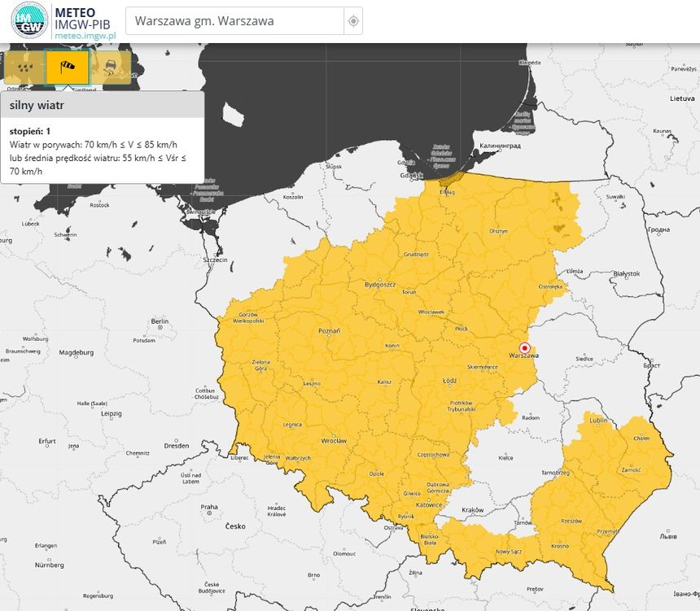Click the Koszalin label on map
The height and width of the screenshot is (611, 700).
point(293,197)
